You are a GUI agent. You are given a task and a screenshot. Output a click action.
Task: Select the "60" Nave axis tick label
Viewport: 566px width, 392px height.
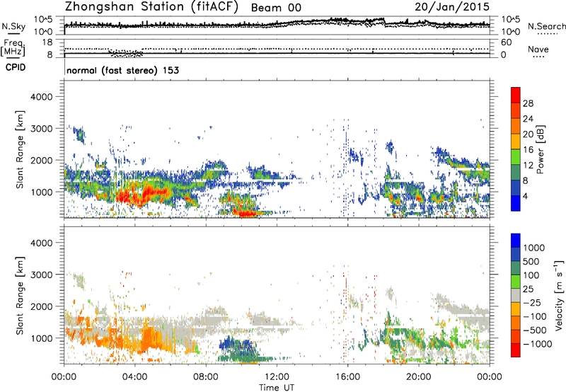click(x=507, y=42)
